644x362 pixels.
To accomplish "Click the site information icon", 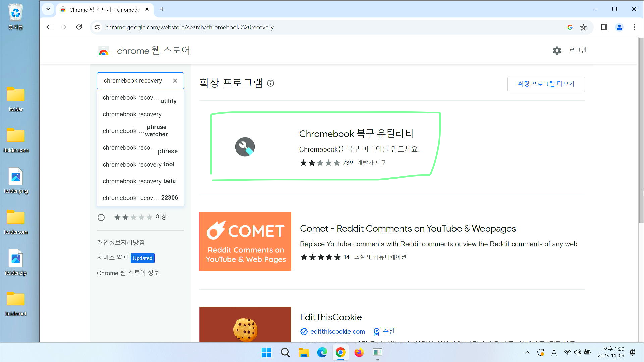I will tap(97, 27).
